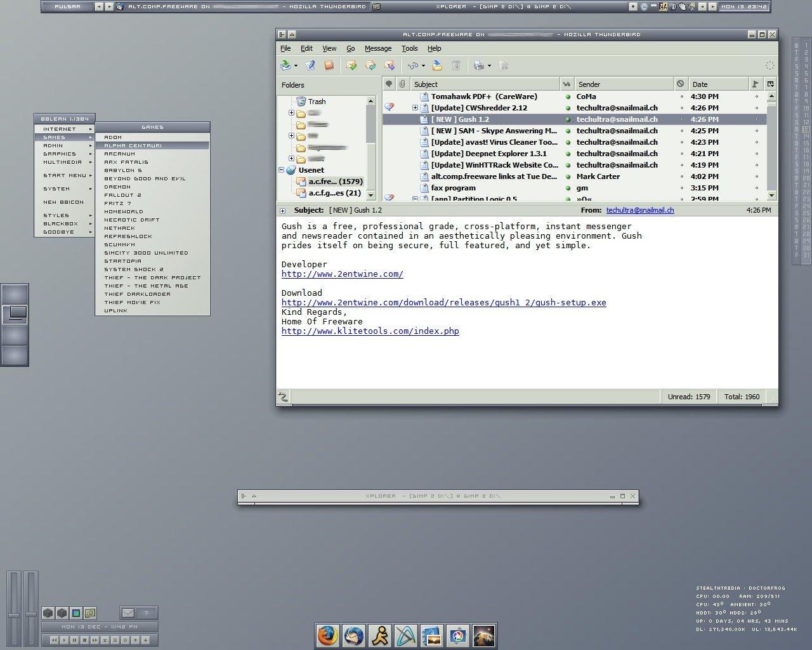The width and height of the screenshot is (812, 650).
Task: Open the Help menu in Thunderbird
Action: point(434,48)
